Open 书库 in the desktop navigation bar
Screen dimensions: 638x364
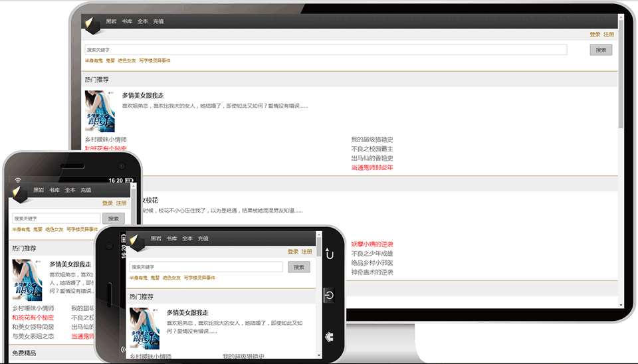pyautogui.click(x=127, y=21)
